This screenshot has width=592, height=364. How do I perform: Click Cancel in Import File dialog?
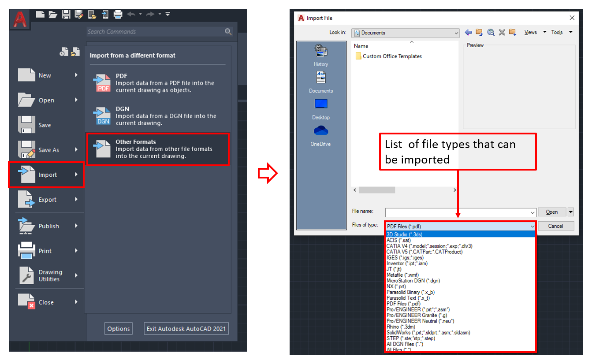pos(556,226)
